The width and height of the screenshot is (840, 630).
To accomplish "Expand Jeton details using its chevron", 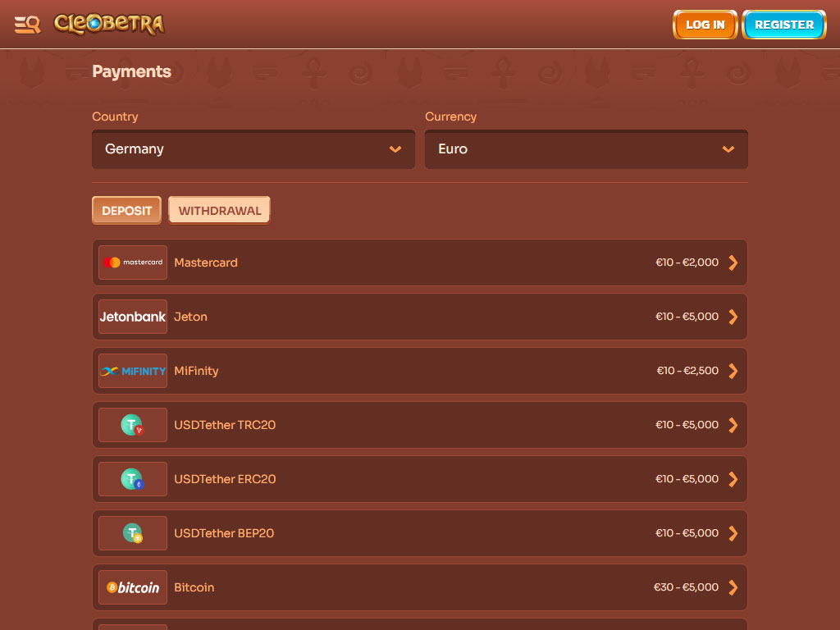I will click(x=733, y=317).
